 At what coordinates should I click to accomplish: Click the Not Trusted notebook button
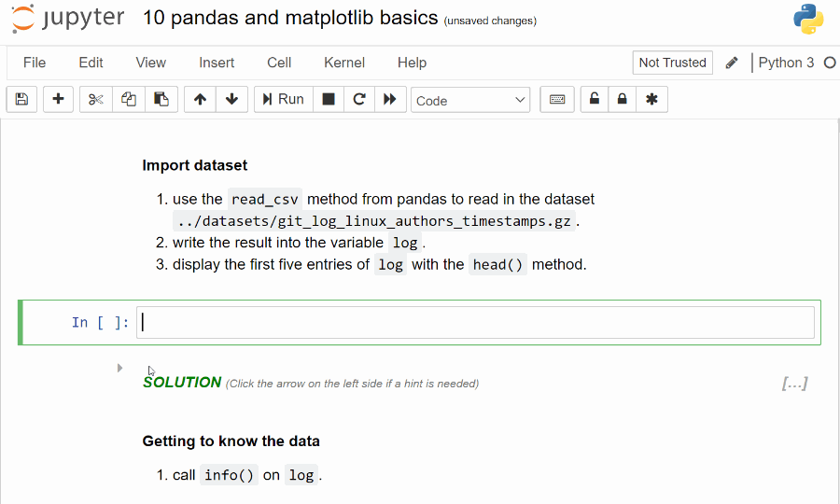(672, 63)
